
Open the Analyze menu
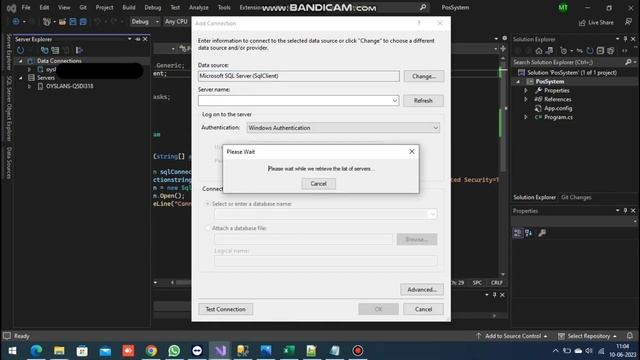[x=198, y=7]
